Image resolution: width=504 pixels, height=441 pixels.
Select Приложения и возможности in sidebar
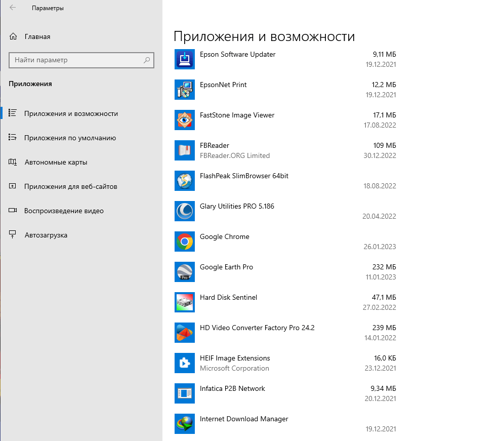click(x=71, y=113)
